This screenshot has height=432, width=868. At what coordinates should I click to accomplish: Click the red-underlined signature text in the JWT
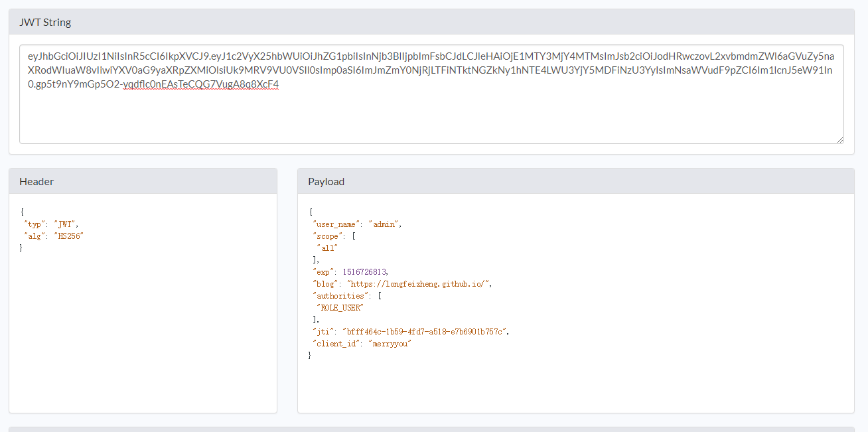point(200,84)
